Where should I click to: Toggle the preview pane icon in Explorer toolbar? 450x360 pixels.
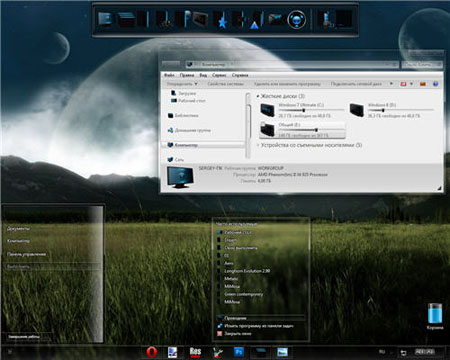click(423, 84)
